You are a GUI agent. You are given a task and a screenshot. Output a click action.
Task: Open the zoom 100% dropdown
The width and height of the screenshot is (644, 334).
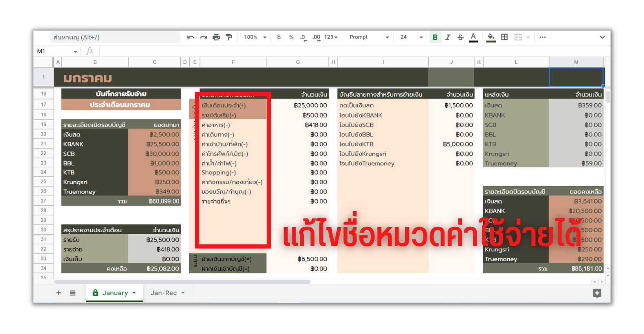pos(255,37)
